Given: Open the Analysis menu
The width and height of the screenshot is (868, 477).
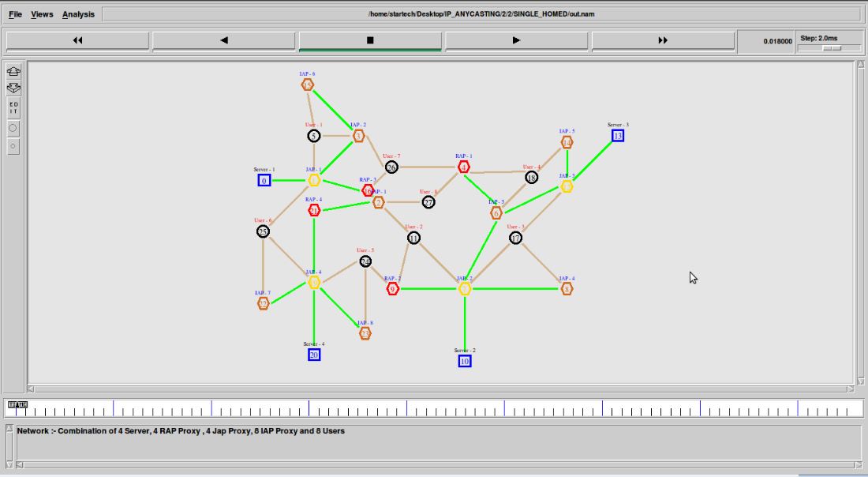Looking at the screenshot, I should click(x=78, y=14).
